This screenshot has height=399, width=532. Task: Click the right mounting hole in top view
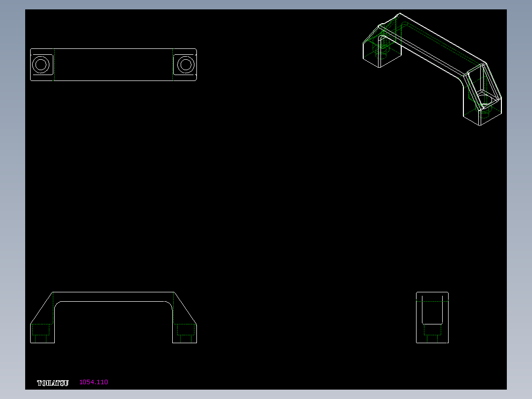(186, 65)
